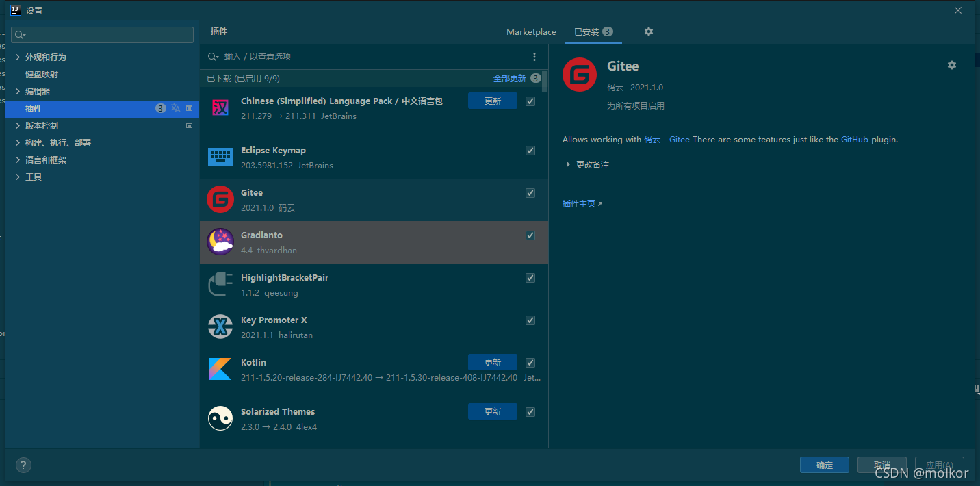Toggle the Gitee plugin checkbox

[530, 193]
